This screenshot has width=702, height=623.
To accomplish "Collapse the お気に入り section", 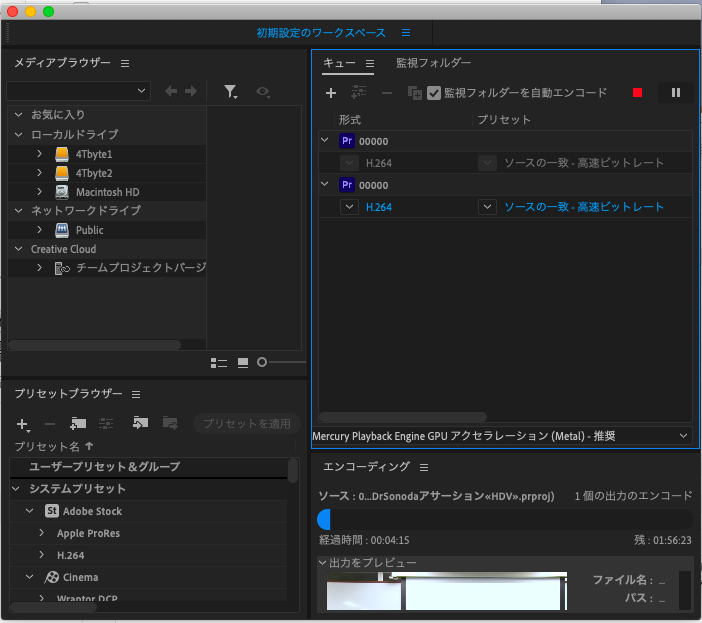I will pos(18,115).
